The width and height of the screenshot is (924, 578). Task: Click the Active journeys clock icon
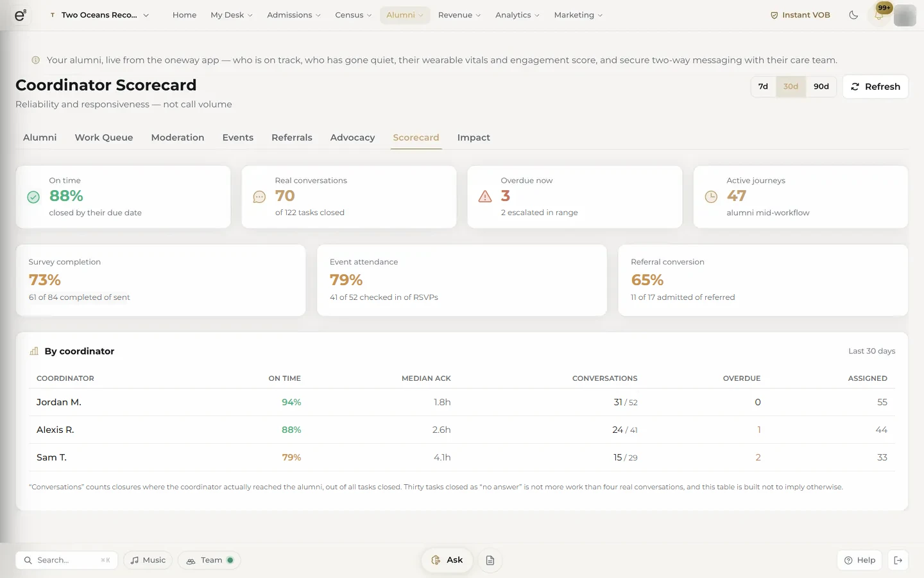click(711, 197)
